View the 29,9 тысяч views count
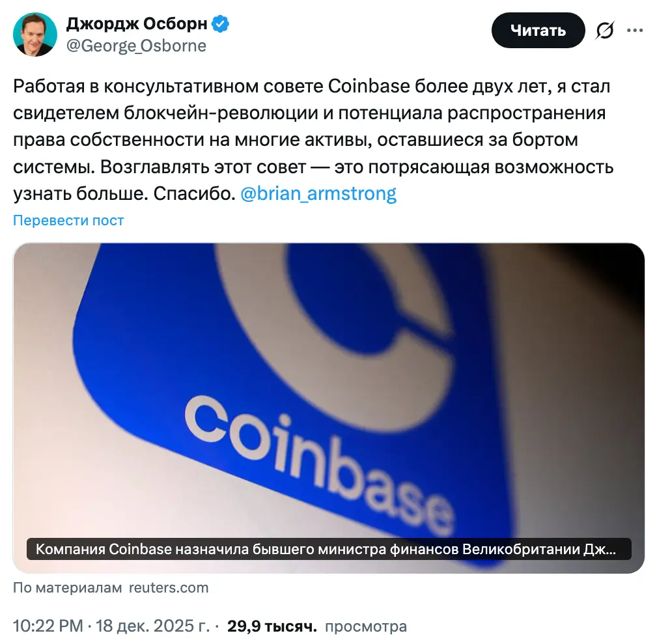This screenshot has height=644, width=657. [x=272, y=626]
